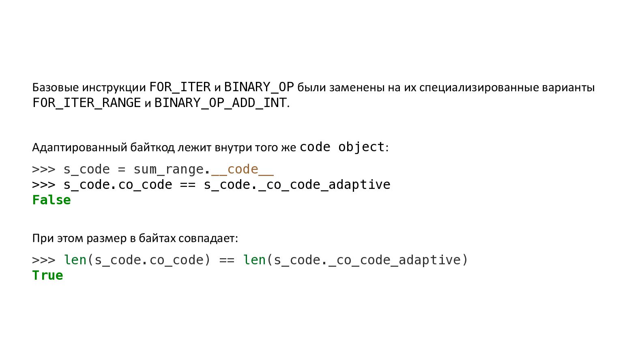Click the words 'Базовые инструкции'
Viewport: 644px width, 362px height.
click(89, 88)
